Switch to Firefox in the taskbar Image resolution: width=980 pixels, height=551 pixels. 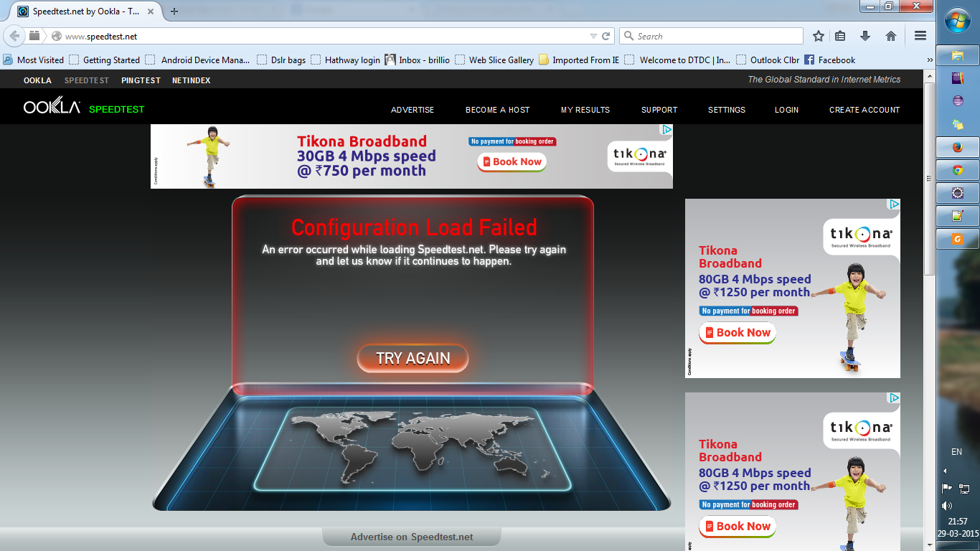tap(958, 147)
